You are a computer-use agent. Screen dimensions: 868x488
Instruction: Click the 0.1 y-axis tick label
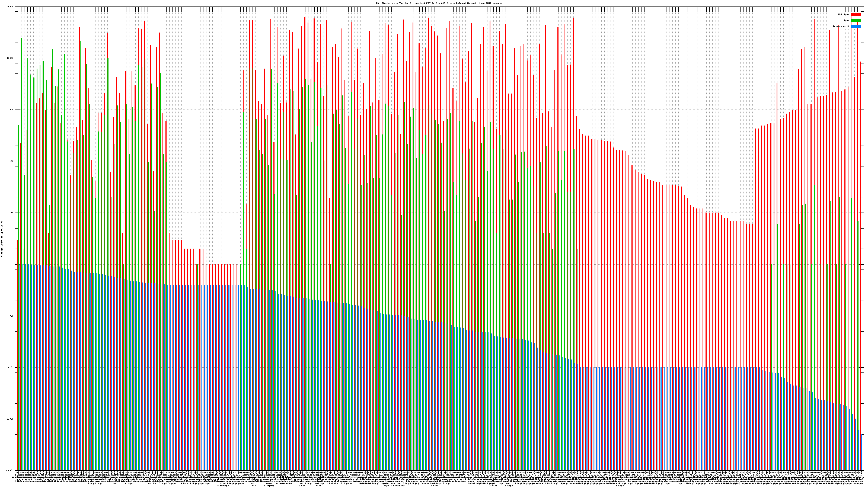[12, 316]
